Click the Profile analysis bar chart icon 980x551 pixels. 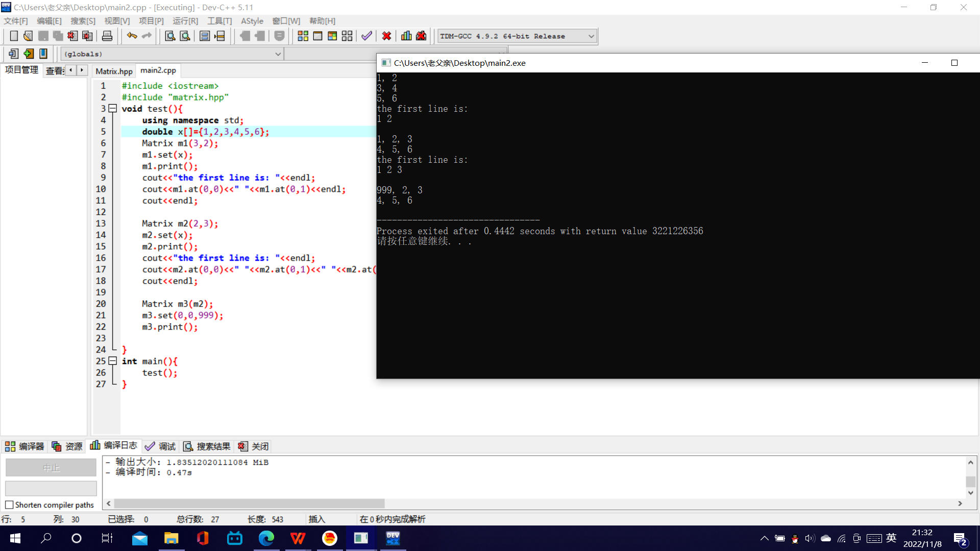point(406,36)
